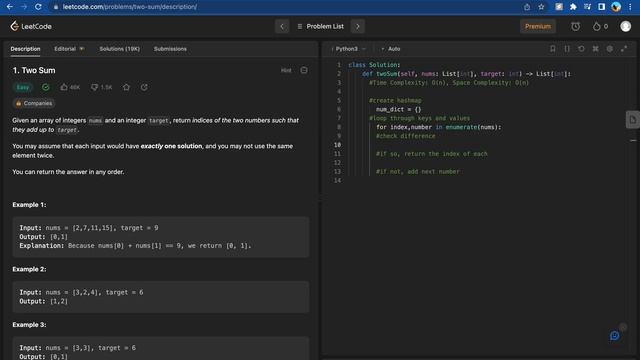
Task: Click browser back arrow
Action: click(10, 7)
